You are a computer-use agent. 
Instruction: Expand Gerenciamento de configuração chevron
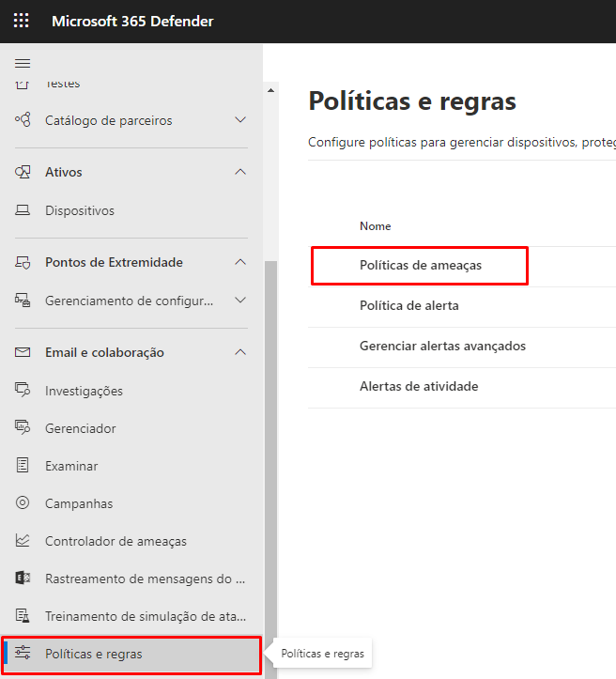coord(240,300)
